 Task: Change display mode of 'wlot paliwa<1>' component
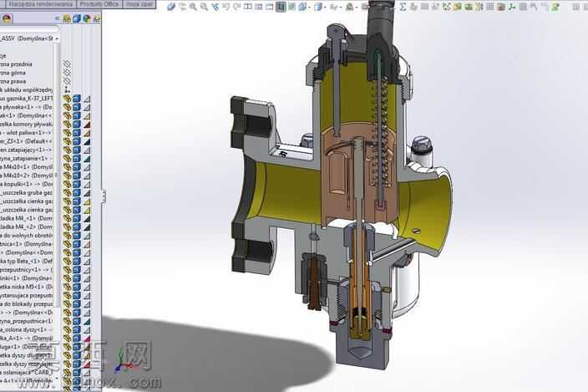tap(77, 133)
